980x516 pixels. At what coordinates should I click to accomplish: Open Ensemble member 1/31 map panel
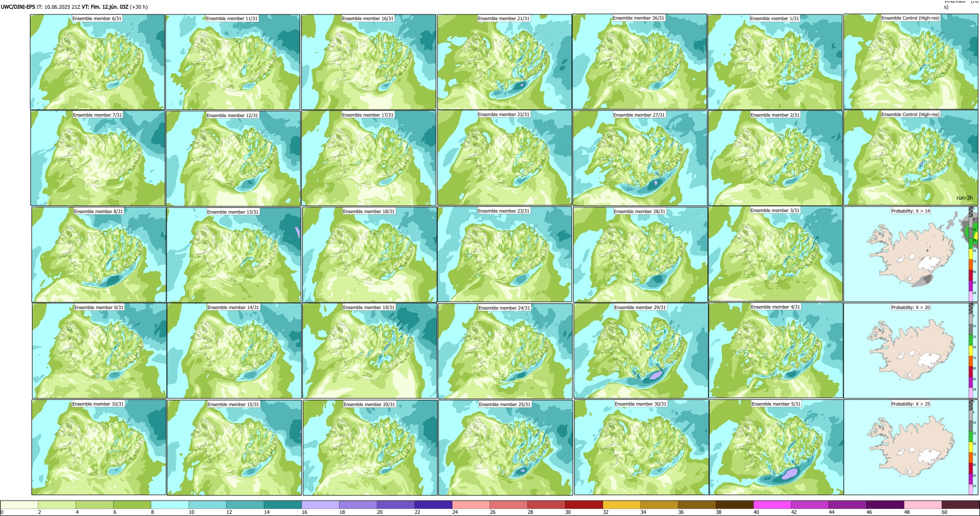[x=775, y=62]
